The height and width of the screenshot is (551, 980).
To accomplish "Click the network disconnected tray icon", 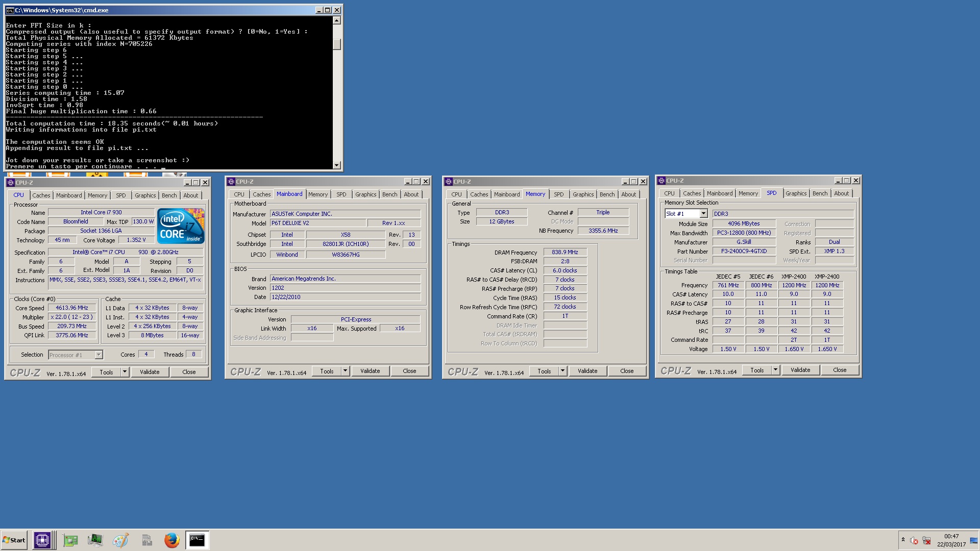I will (926, 541).
